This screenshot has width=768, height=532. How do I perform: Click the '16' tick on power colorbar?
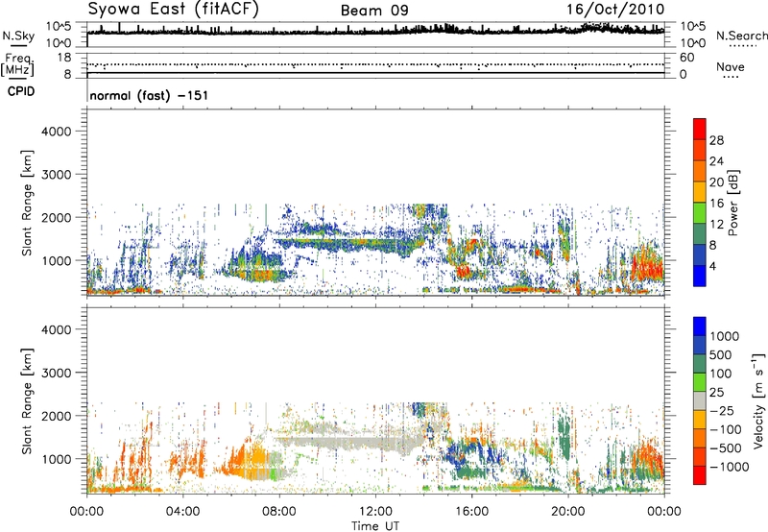(x=716, y=204)
